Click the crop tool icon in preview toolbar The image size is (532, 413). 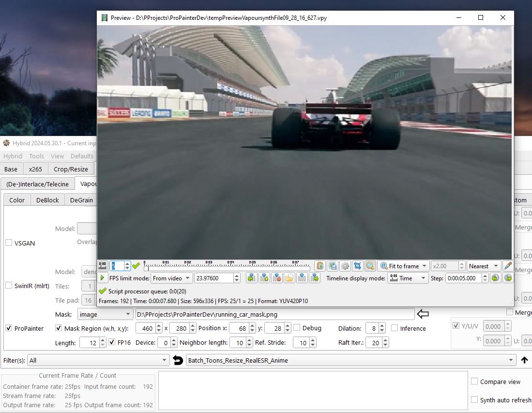[357, 266]
